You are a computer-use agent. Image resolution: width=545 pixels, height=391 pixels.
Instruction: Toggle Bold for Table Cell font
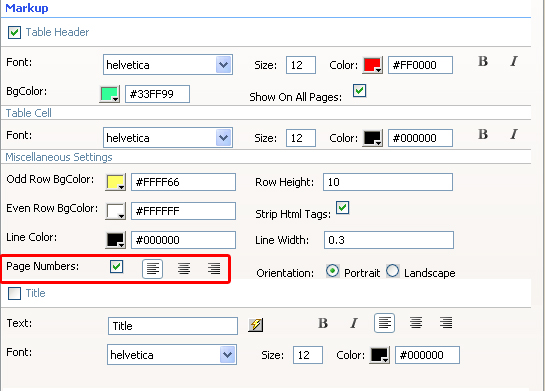(483, 135)
